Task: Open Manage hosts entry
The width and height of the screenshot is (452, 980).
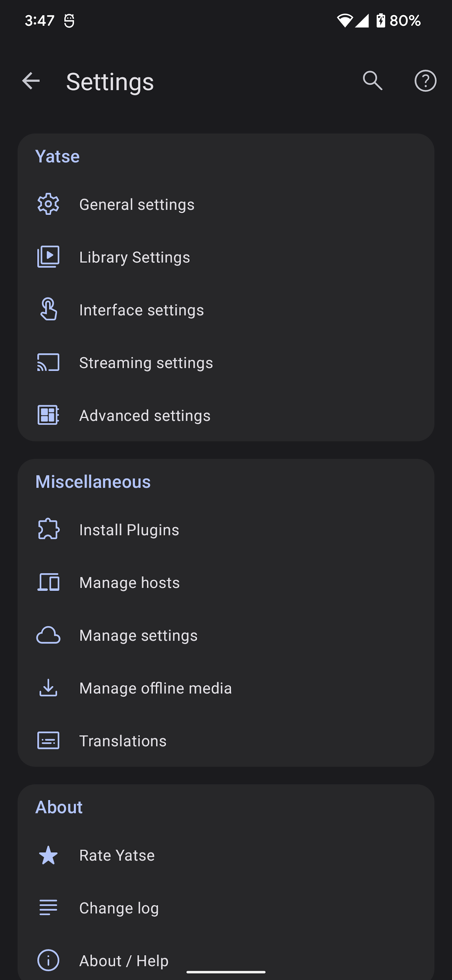Action: [x=129, y=582]
